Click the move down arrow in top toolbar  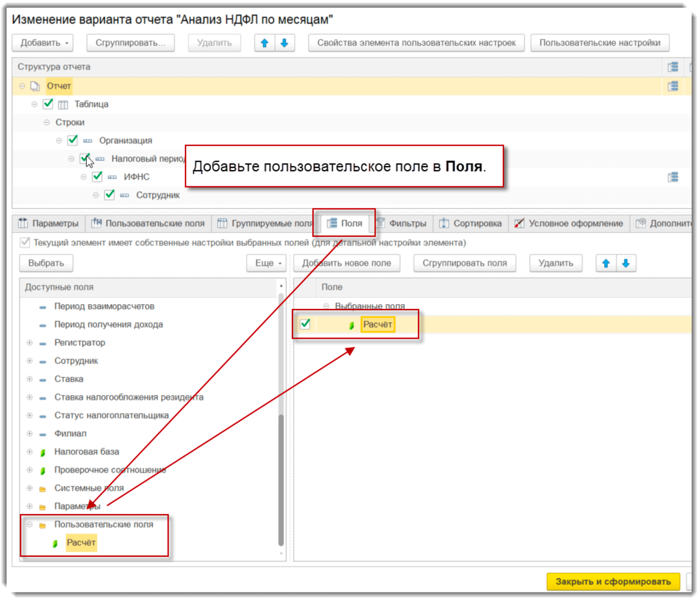pos(284,43)
